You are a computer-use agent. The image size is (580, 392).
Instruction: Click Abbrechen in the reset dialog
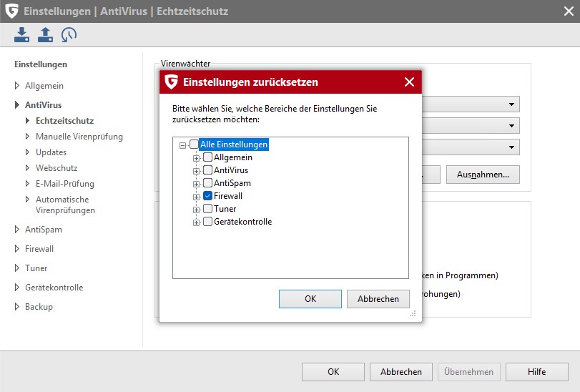(378, 299)
